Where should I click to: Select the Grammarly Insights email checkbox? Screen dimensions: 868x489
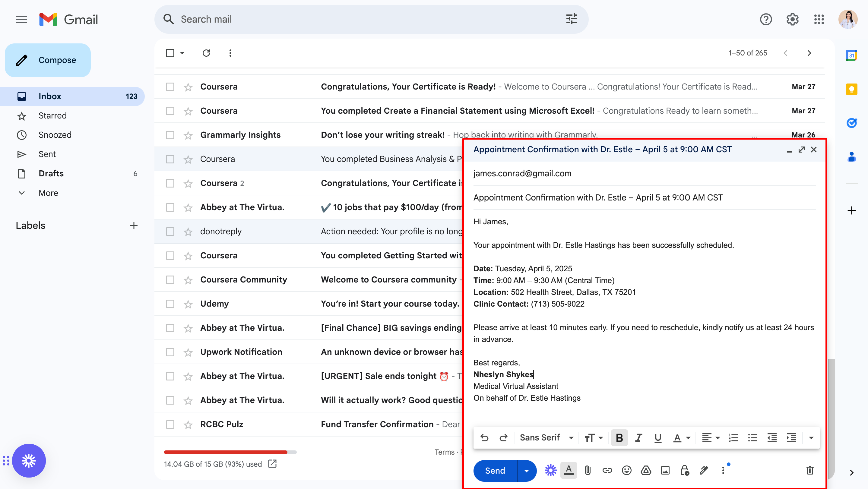170,135
